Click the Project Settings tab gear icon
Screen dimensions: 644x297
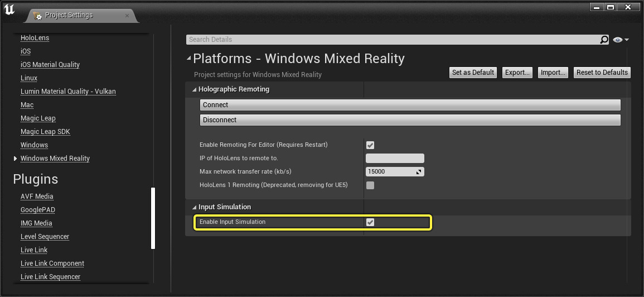(x=37, y=16)
